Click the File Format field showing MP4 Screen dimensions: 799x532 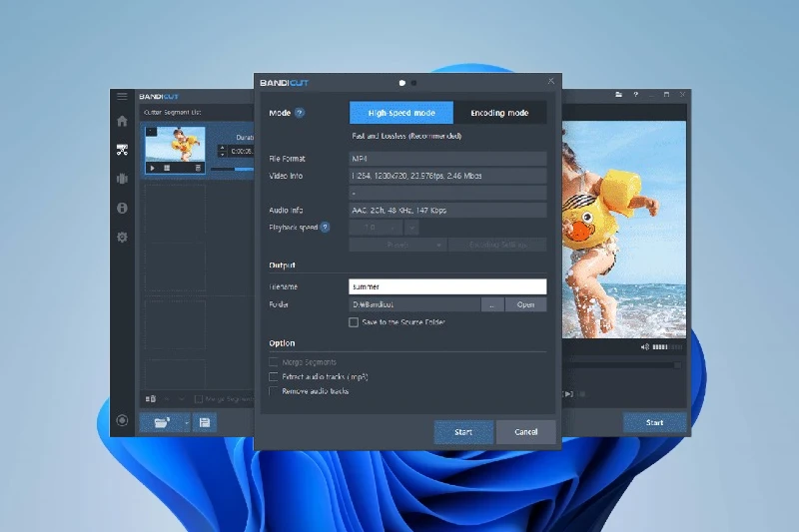click(447, 159)
